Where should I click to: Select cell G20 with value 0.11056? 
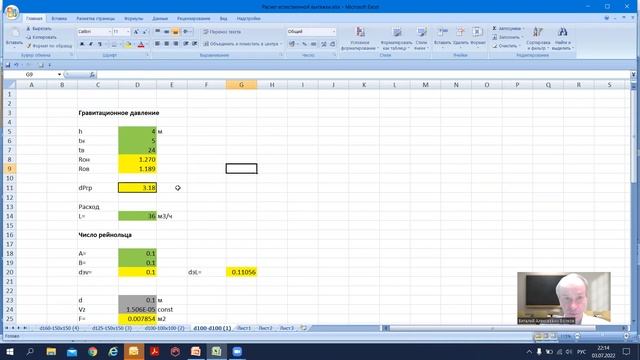click(x=242, y=272)
